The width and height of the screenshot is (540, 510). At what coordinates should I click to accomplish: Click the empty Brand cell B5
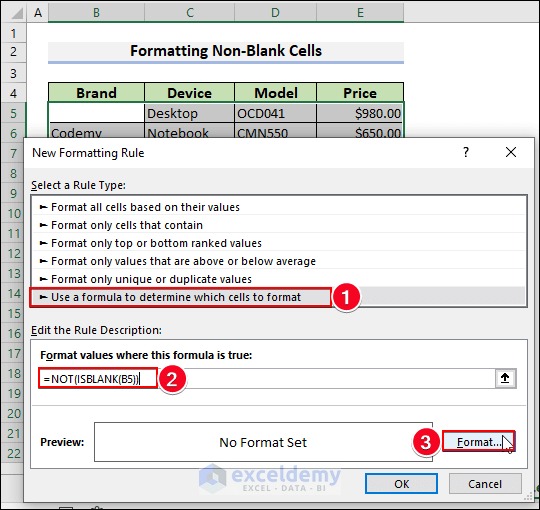click(96, 113)
